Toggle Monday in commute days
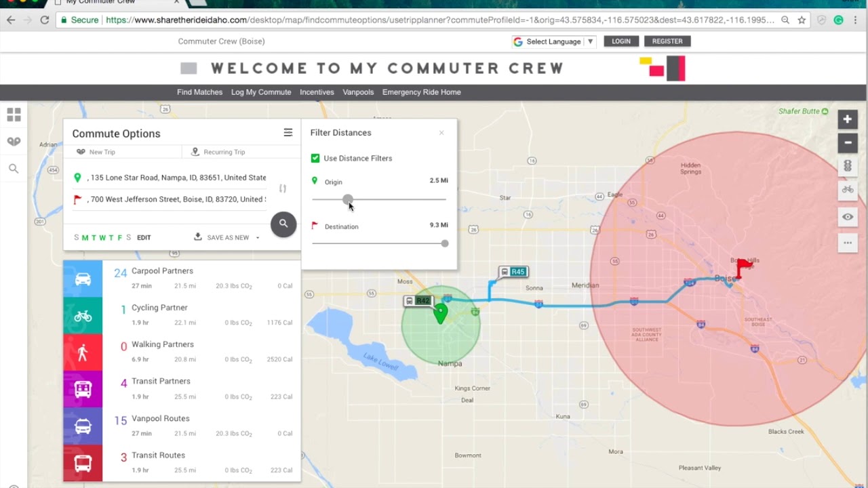Screen dimensions: 868x488 [85, 238]
